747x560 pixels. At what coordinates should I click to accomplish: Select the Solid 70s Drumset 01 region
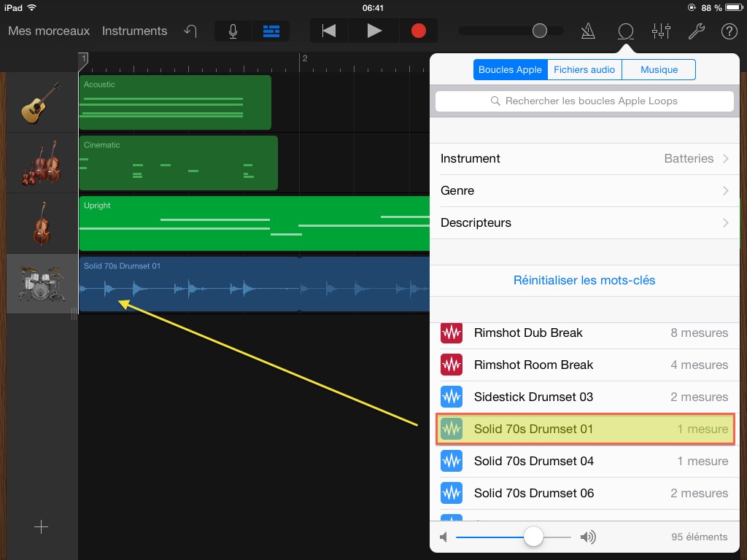point(255,284)
